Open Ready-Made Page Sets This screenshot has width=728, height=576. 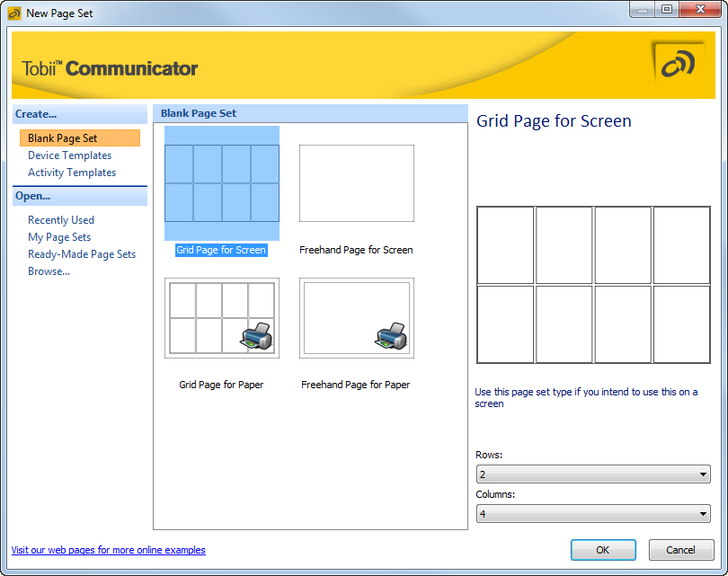[x=82, y=254]
